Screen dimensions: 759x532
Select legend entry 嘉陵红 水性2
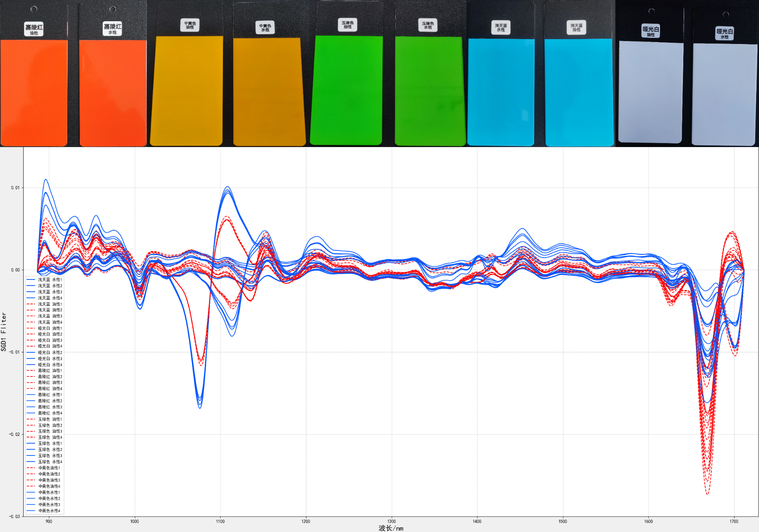(50, 401)
